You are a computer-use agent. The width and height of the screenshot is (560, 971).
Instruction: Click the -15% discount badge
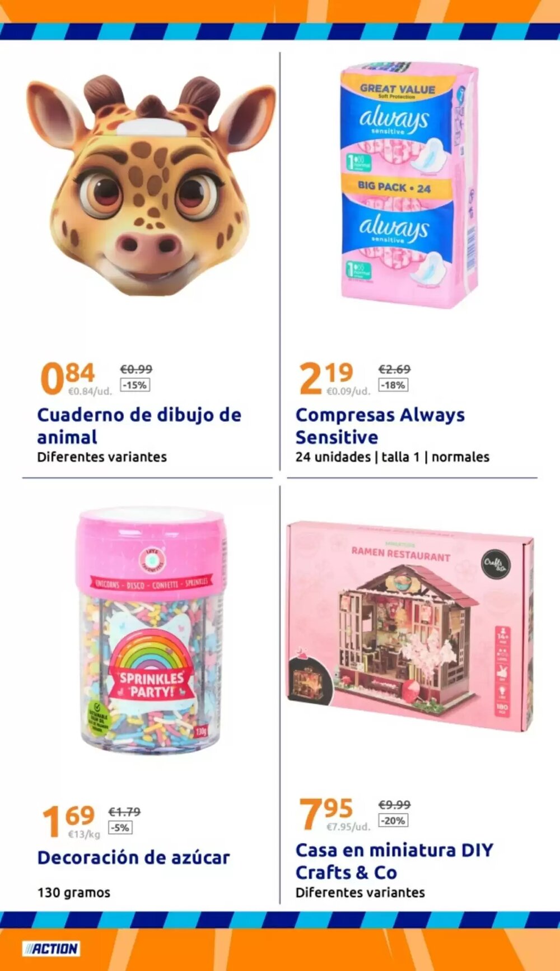(x=135, y=385)
